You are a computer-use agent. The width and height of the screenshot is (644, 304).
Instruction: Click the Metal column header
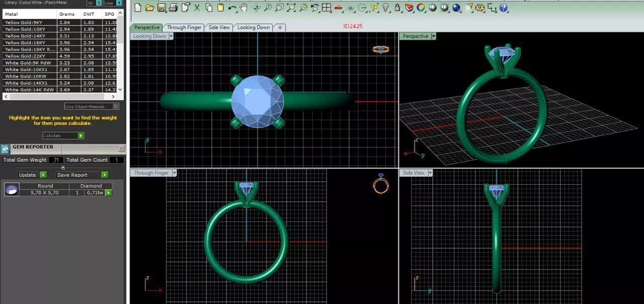point(30,14)
